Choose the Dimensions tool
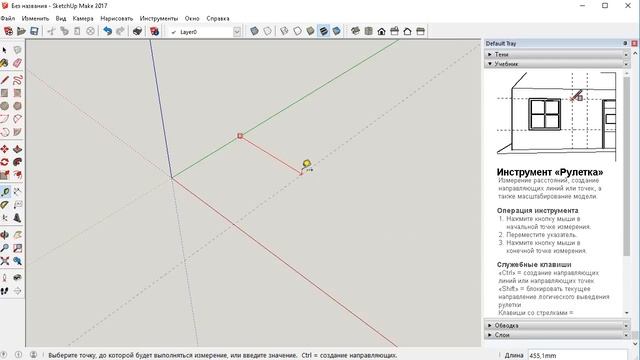 pyautogui.click(x=17, y=192)
